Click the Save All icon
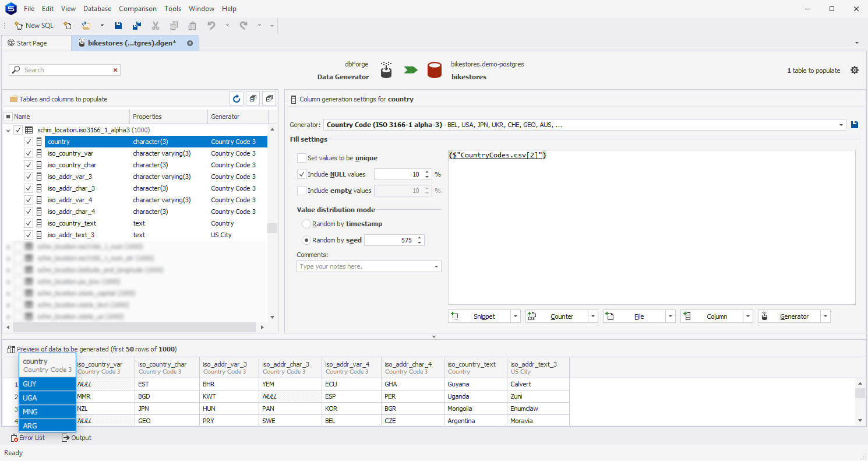This screenshot has height=461, width=868. 137,26
